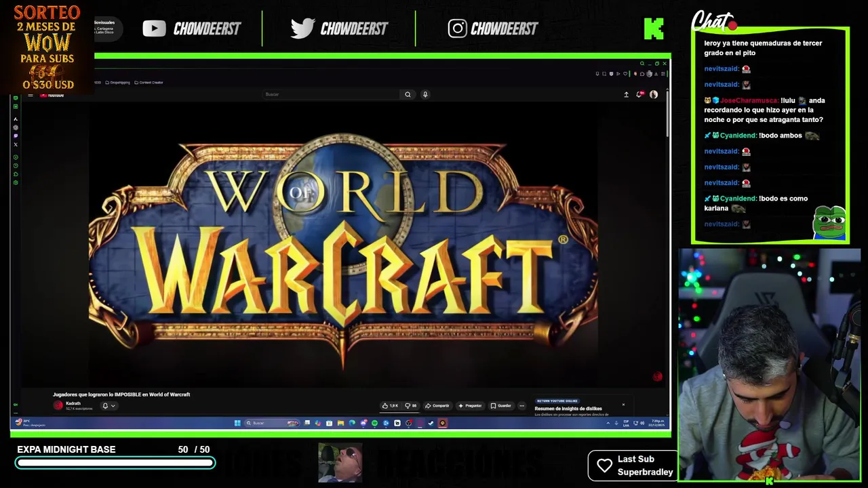Focus the Windows taskbar Buscar search box
868x488 pixels.
point(272,423)
